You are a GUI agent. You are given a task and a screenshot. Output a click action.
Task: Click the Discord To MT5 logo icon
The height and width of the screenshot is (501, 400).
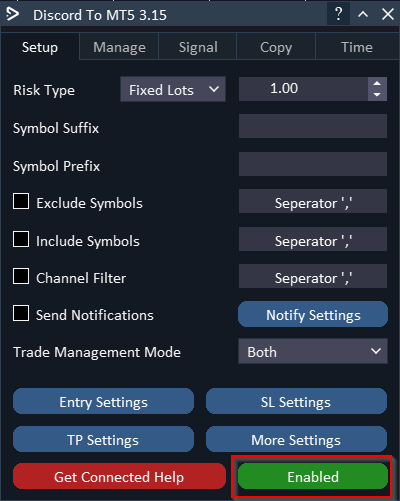[x=13, y=14]
